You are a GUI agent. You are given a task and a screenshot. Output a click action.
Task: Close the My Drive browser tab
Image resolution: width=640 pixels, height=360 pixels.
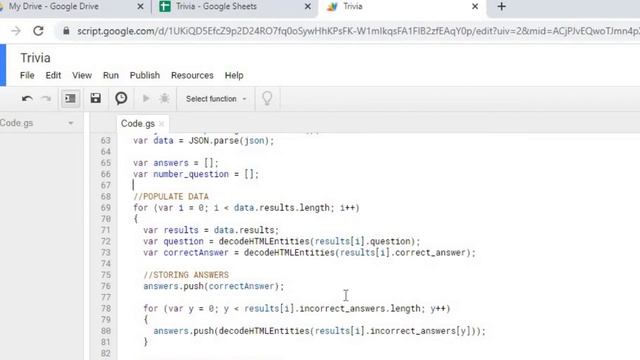(140, 7)
